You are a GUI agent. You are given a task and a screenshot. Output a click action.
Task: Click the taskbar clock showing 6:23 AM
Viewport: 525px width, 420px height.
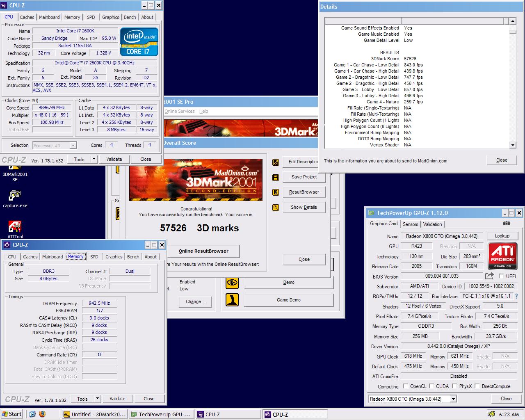(509, 414)
